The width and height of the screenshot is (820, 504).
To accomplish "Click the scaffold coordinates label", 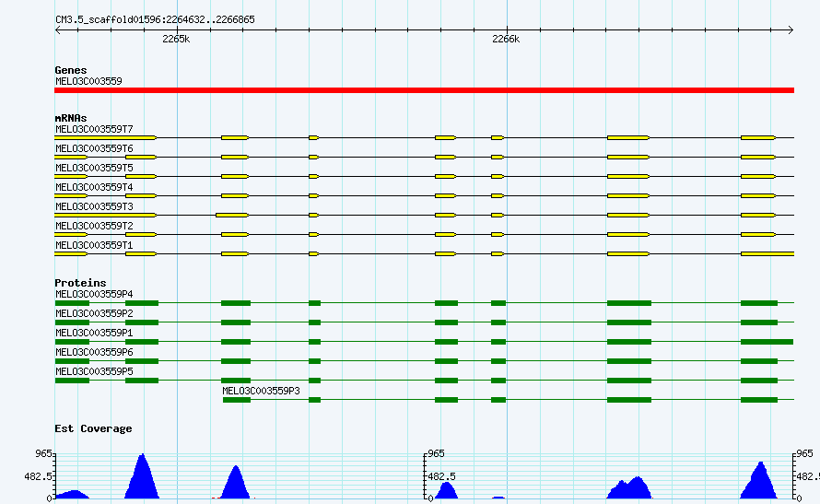I will click(x=155, y=19).
